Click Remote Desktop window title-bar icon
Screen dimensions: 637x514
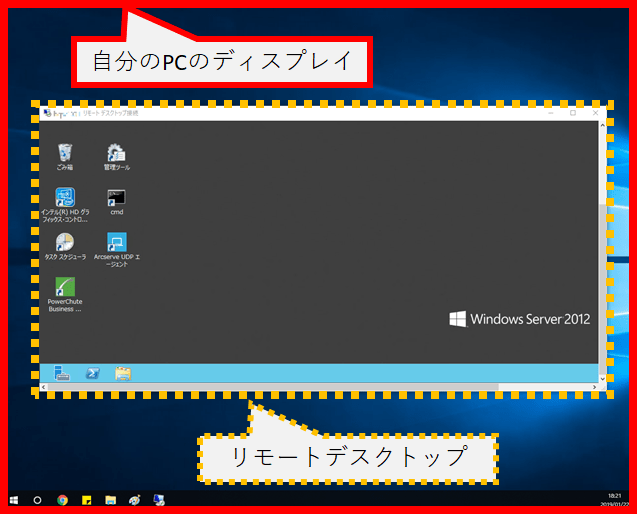coord(48,113)
